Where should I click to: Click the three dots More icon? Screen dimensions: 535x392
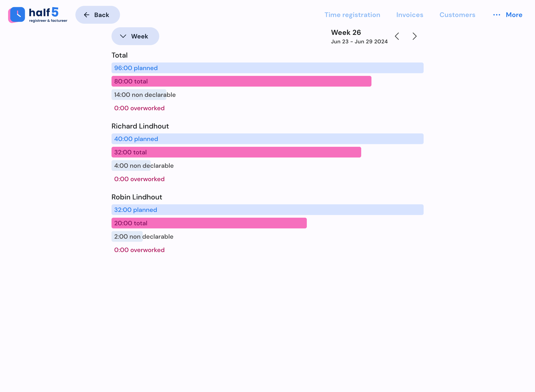pyautogui.click(x=496, y=15)
